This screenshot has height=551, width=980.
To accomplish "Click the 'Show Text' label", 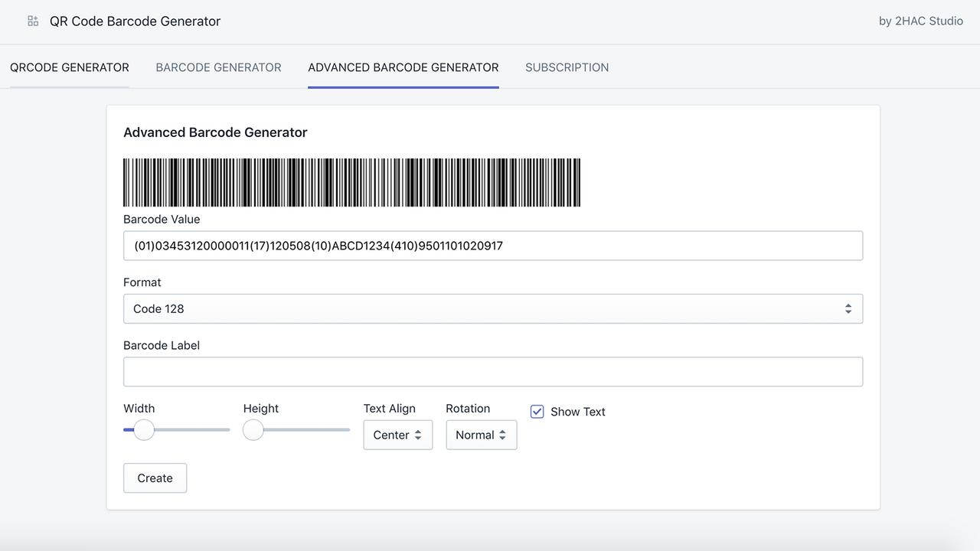I will [578, 412].
